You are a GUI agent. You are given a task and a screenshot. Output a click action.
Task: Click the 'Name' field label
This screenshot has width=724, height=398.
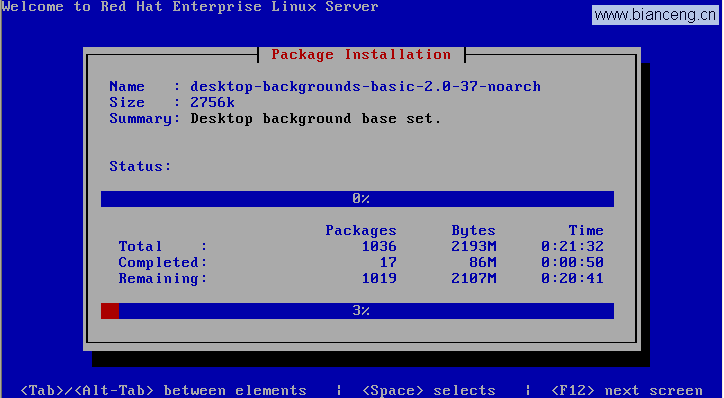coord(127,87)
